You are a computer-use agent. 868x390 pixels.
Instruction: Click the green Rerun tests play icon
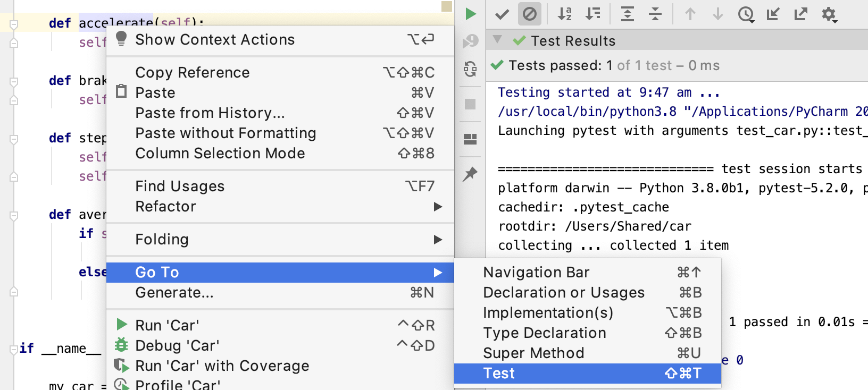click(x=470, y=14)
